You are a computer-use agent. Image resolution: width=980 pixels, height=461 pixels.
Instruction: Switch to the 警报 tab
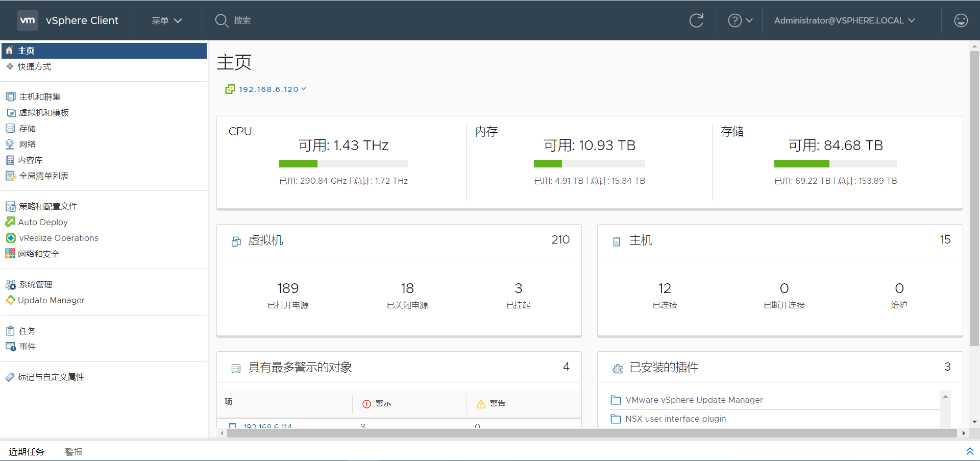tap(74, 452)
